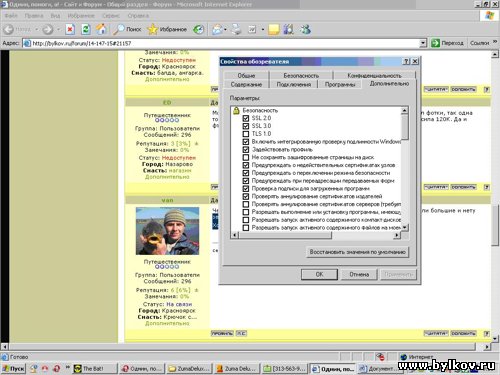500x375 pixels.
Task: Toggle Проверять аннулирование сертификатов издателей
Action: point(246,196)
